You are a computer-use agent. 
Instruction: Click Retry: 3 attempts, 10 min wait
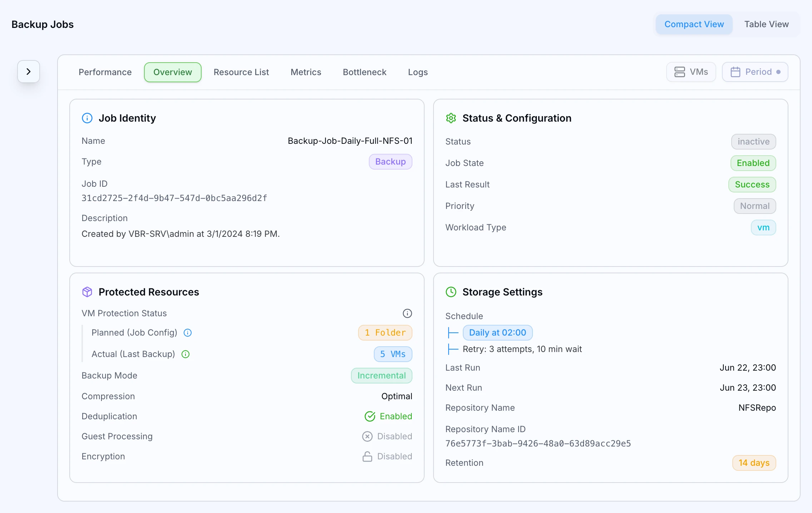coord(522,349)
